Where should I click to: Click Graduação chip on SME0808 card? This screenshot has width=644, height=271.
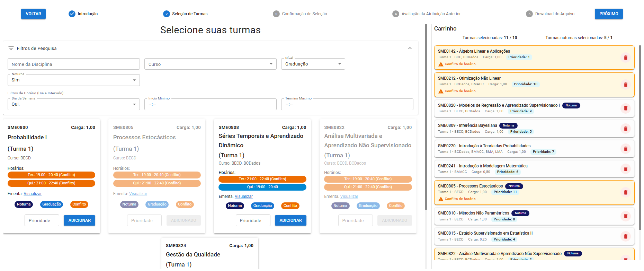(x=262, y=206)
